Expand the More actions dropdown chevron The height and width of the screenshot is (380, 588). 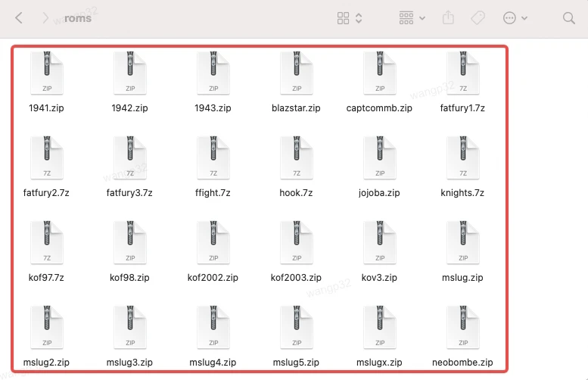[524, 18]
